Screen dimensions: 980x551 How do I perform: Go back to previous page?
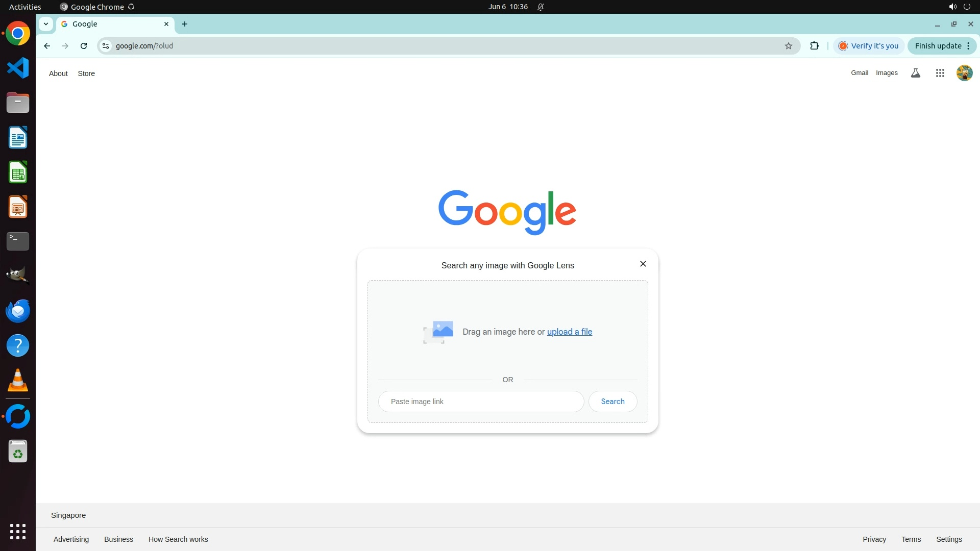[x=47, y=46]
